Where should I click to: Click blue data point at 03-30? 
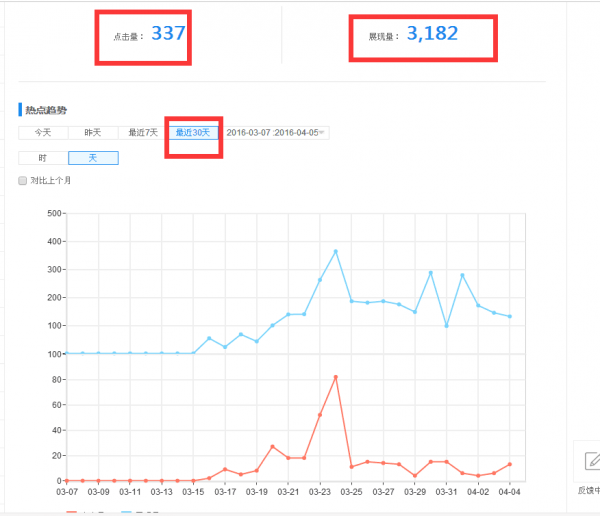431,272
